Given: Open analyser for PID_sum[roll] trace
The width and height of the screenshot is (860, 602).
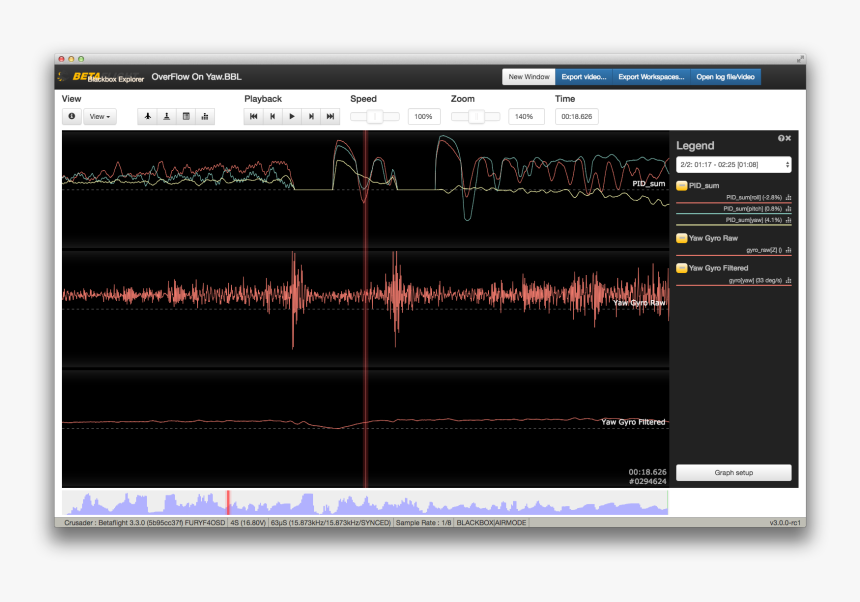Looking at the screenshot, I should pyautogui.click(x=789, y=198).
